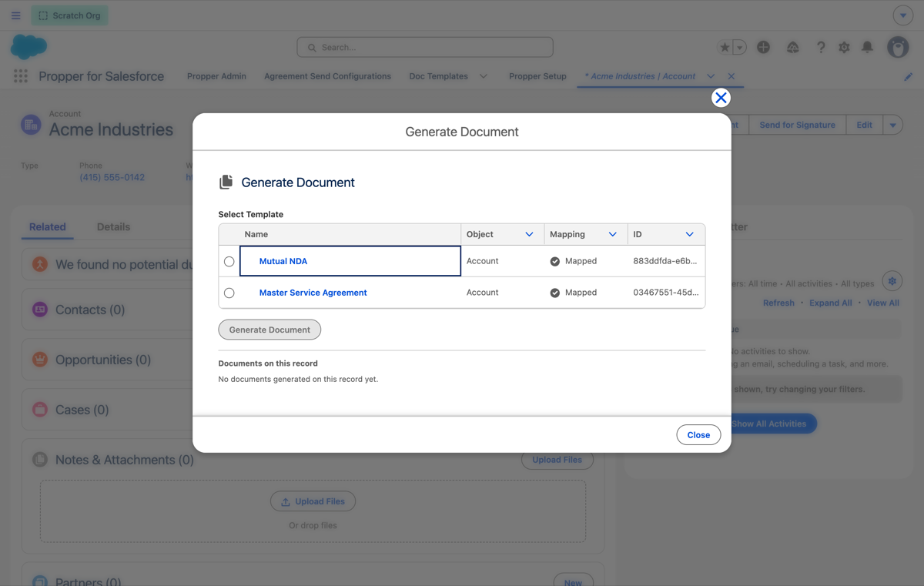The height and width of the screenshot is (586, 924).
Task: Switch to the Related tab
Action: tap(47, 227)
